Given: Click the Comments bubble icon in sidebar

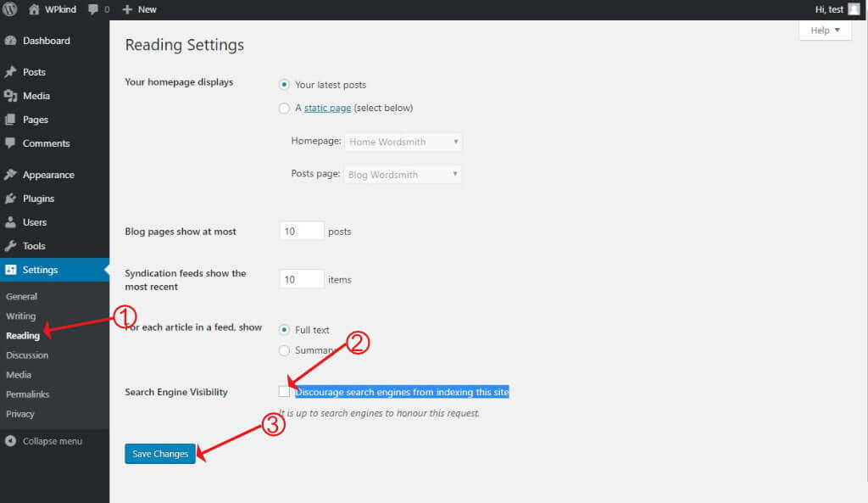Looking at the screenshot, I should point(12,143).
